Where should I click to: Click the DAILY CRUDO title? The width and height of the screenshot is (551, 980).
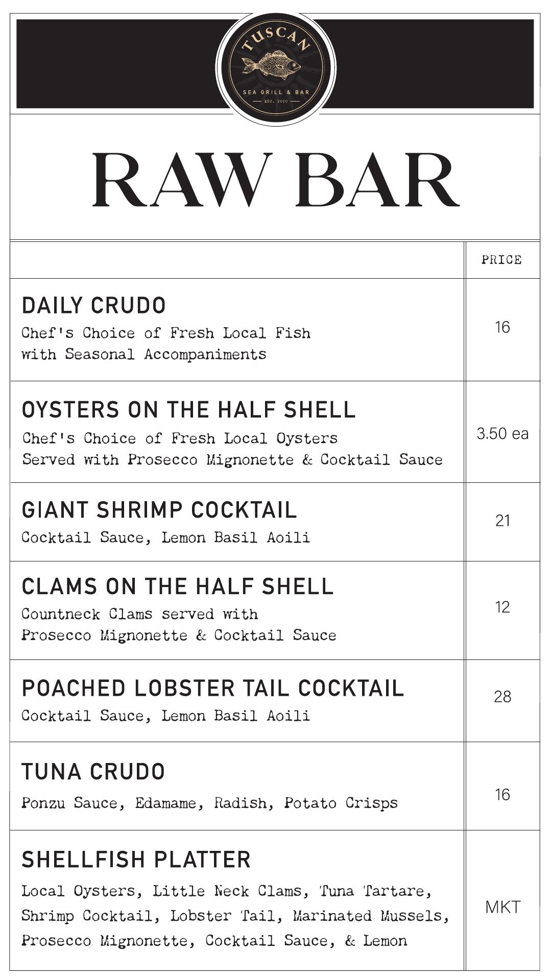tap(93, 305)
